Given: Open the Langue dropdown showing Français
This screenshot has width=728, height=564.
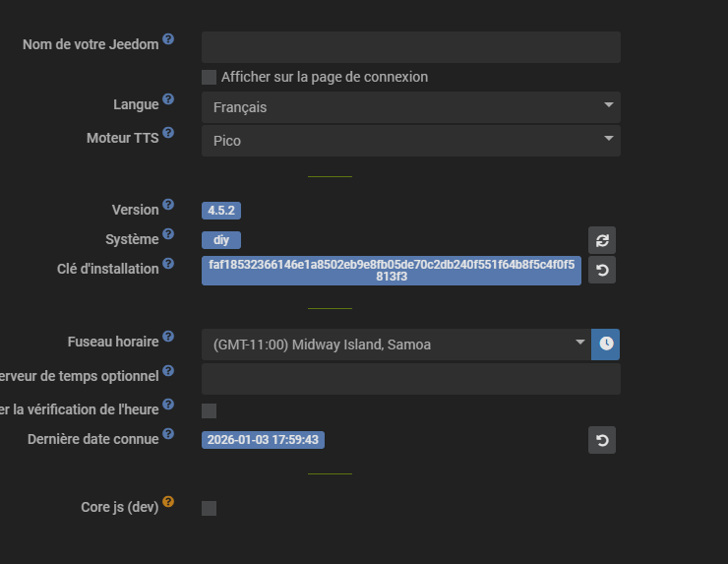Looking at the screenshot, I should tap(410, 107).
